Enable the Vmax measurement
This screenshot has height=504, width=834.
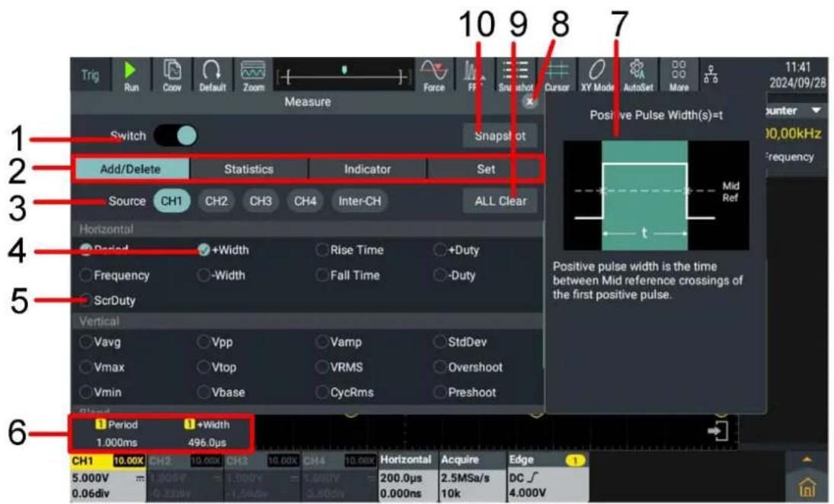85,367
